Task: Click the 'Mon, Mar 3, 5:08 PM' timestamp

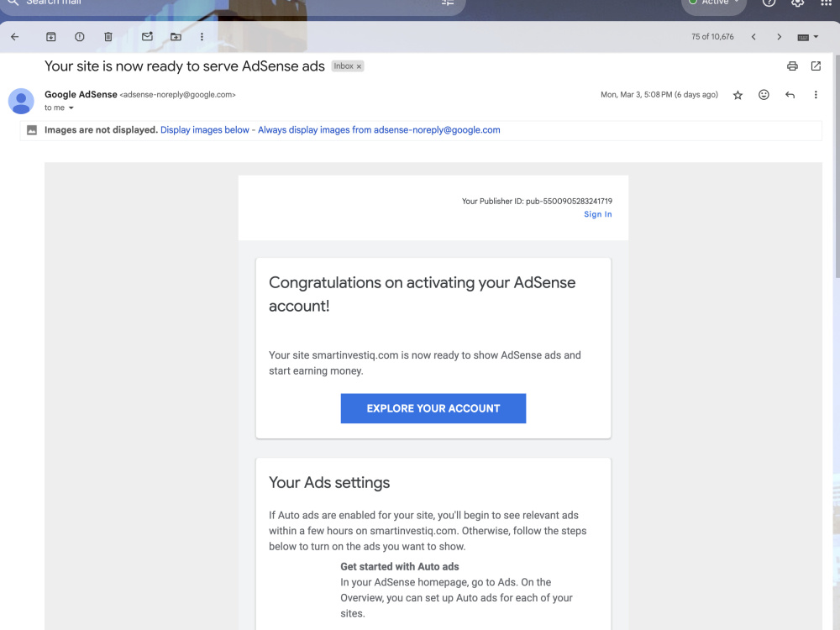Action: click(x=659, y=95)
